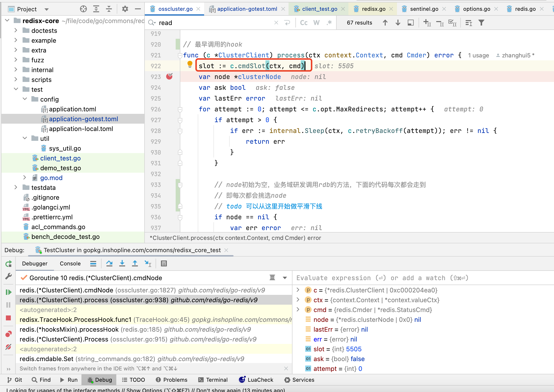Open the Problems tool window

[171, 380]
